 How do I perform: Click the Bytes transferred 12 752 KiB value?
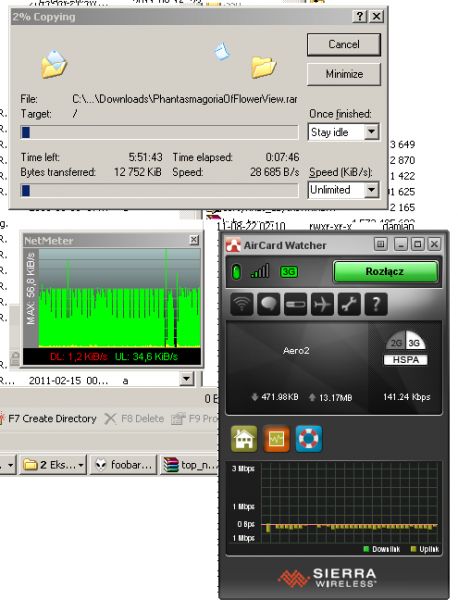pyautogui.click(x=138, y=172)
